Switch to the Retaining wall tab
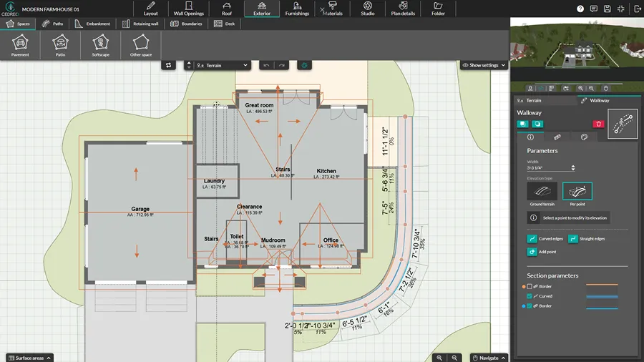The image size is (644, 362). tap(140, 24)
